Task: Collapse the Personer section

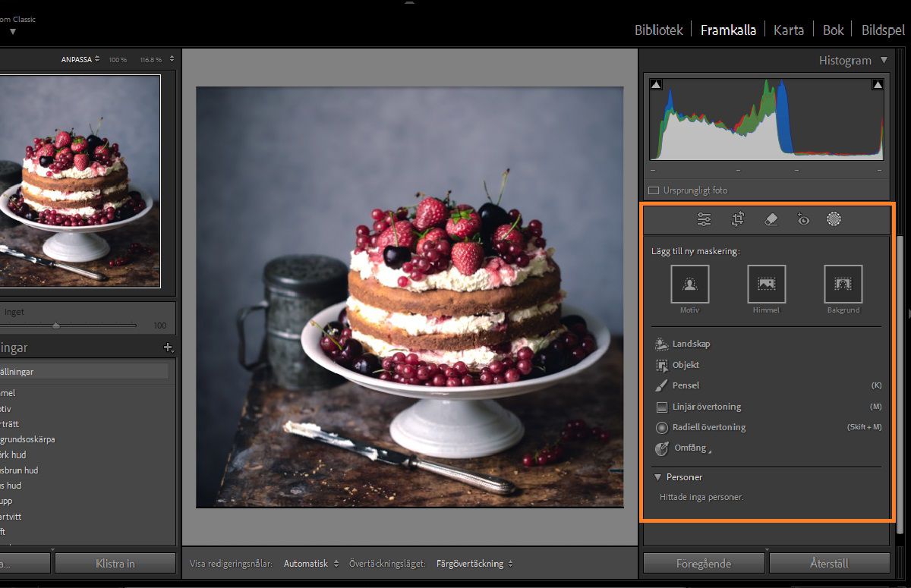Action: coord(657,477)
